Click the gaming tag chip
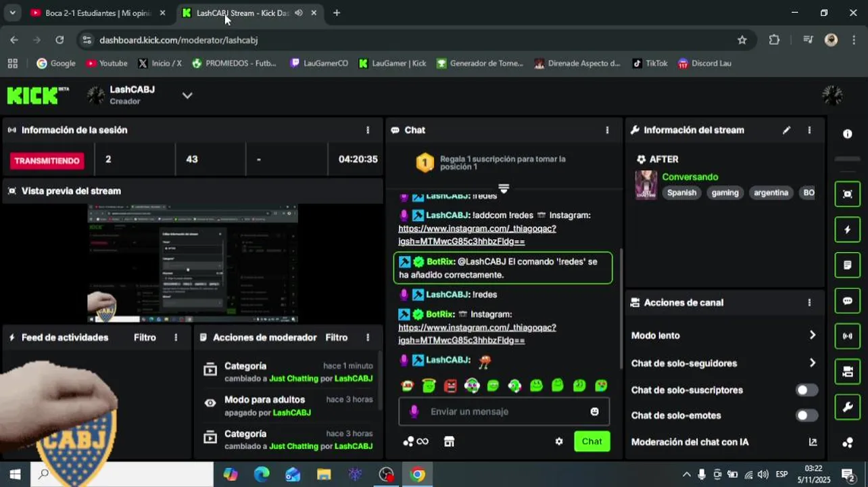 (725, 193)
